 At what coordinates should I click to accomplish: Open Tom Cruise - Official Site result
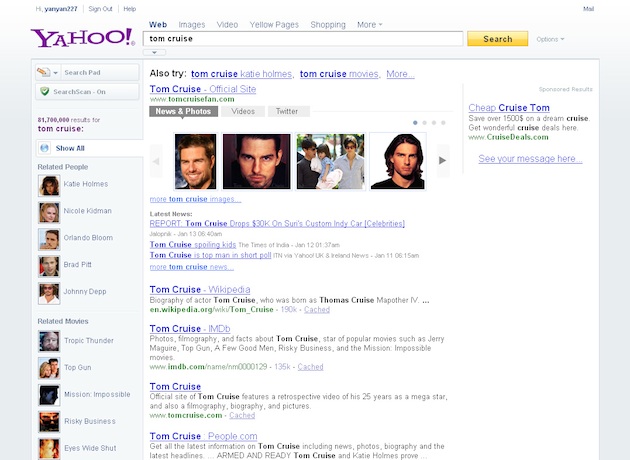[203, 89]
